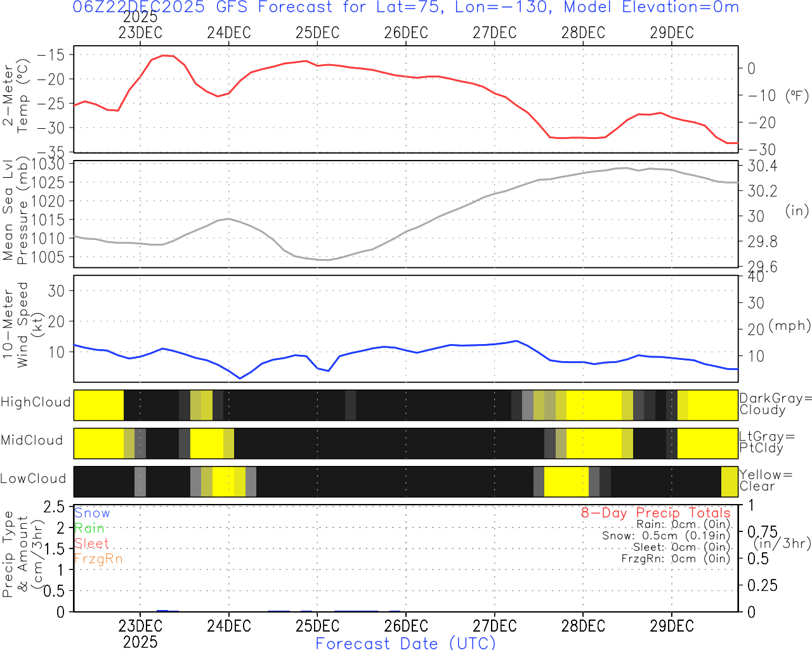Click the 'LtGray= PtCldy' legend text
812x650 pixels.
pos(766,442)
